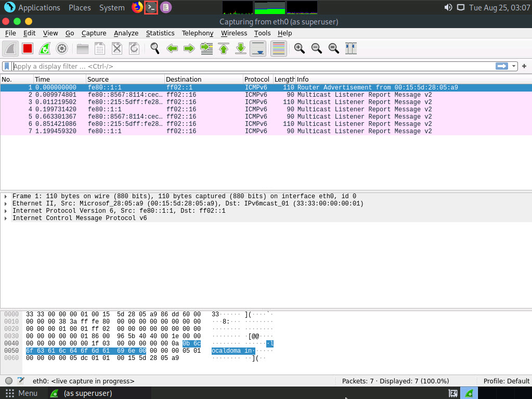The image size is (532, 399).
Task: Zoom out the main window text
Action: 317,48
